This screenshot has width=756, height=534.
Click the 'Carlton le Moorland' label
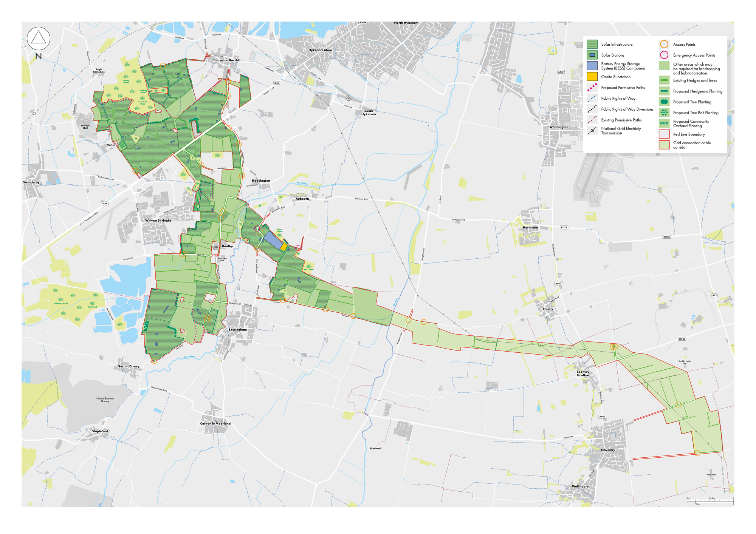[x=215, y=424]
